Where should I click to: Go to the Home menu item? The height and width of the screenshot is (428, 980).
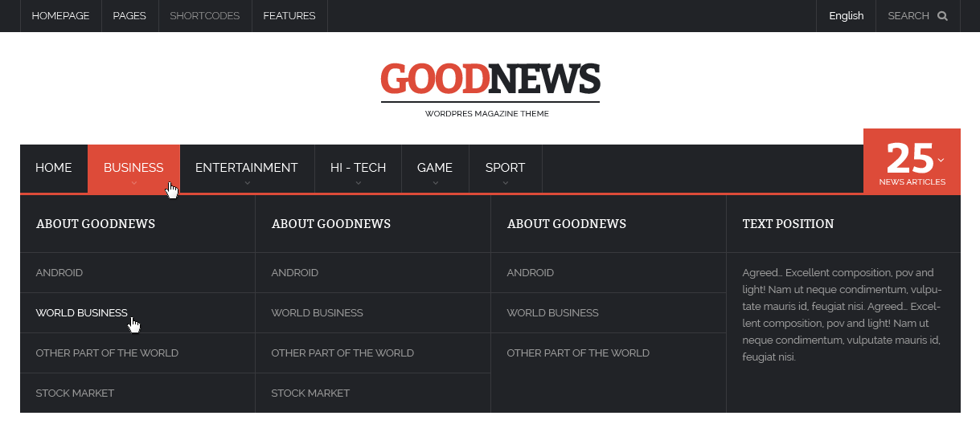coord(54,168)
